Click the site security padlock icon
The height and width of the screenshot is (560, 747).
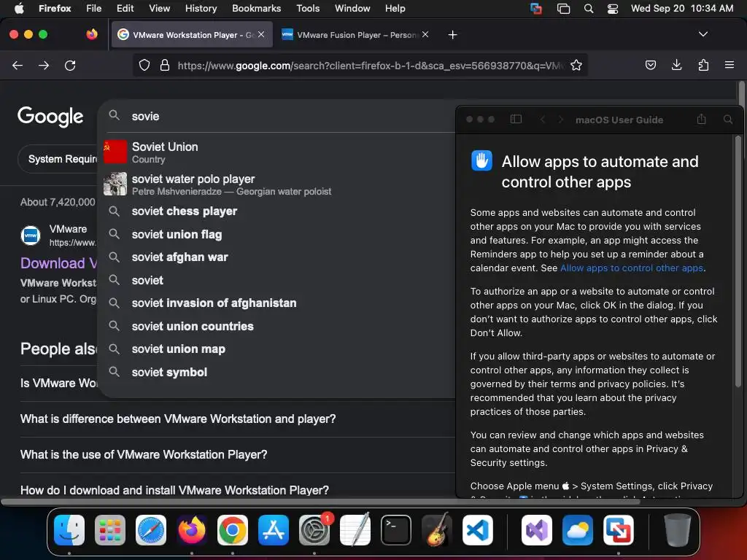click(165, 65)
